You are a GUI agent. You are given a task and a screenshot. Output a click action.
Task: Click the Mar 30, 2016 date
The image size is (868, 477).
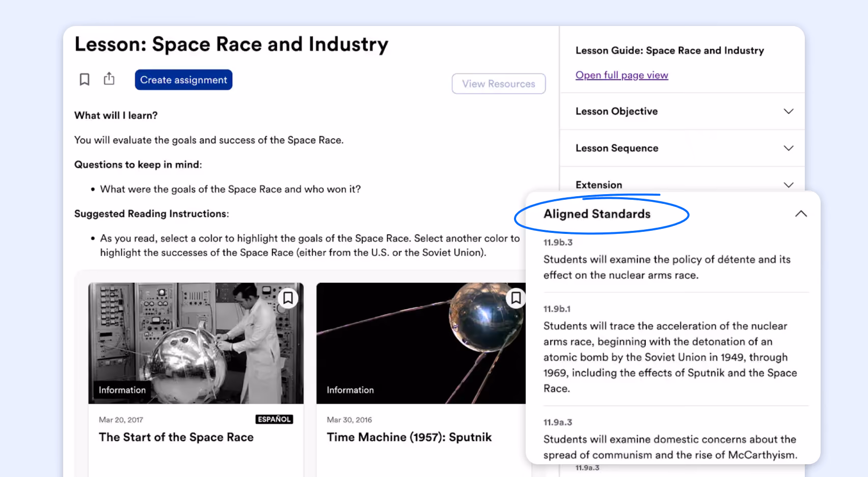[349, 420]
